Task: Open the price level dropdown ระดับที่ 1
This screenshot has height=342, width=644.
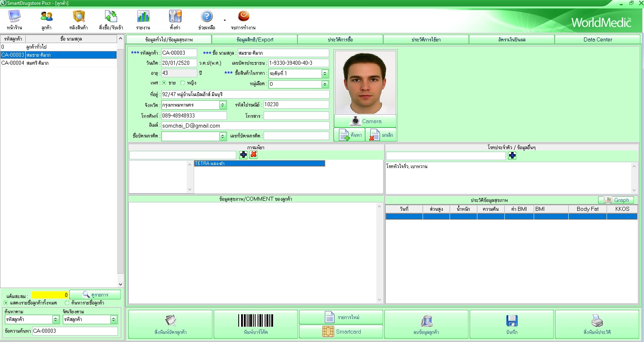Action: click(x=325, y=74)
